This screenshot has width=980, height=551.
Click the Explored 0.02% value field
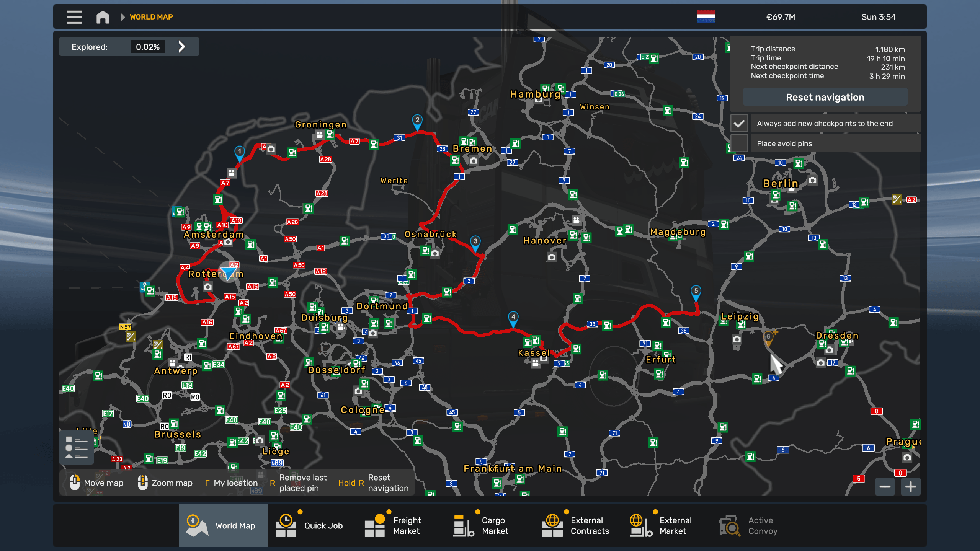[148, 47]
